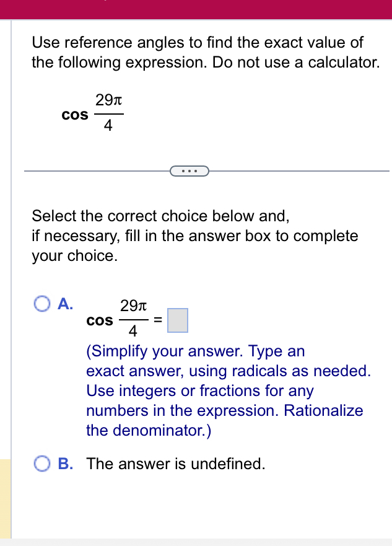Image resolution: width=392 pixels, height=546 pixels.
Task: Click the bottom gray status area
Action: 196,542
